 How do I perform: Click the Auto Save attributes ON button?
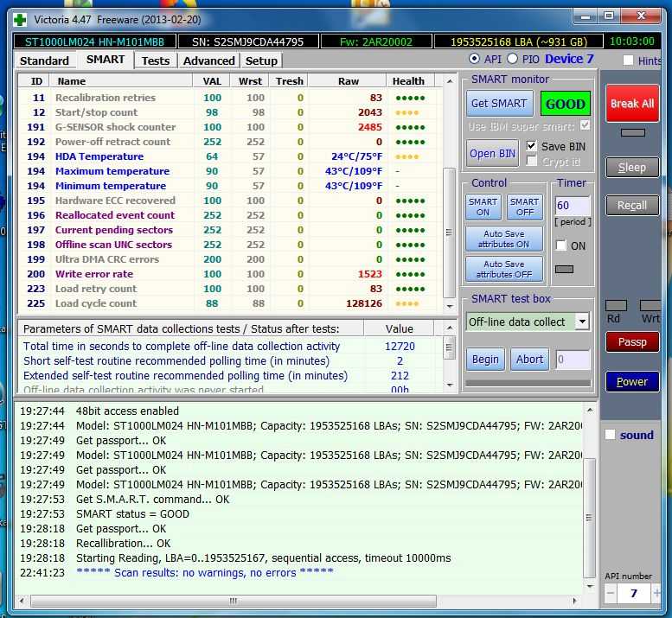click(503, 239)
